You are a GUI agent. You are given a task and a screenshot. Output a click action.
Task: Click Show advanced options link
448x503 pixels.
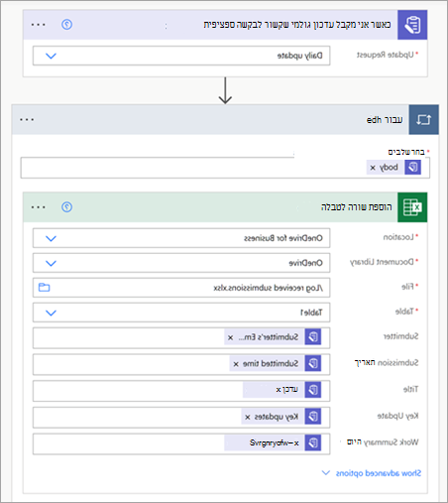(x=379, y=473)
